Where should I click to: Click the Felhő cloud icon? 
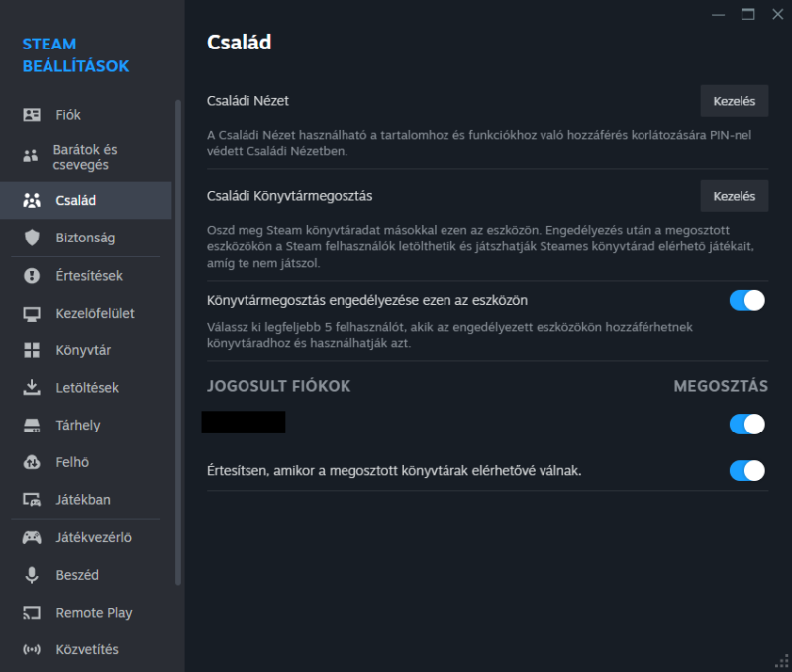tap(32, 462)
